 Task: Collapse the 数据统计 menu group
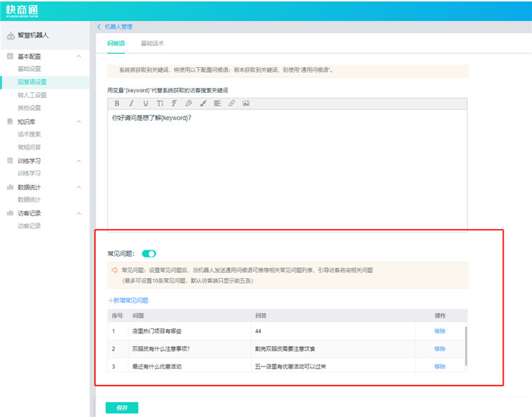[x=79, y=187]
